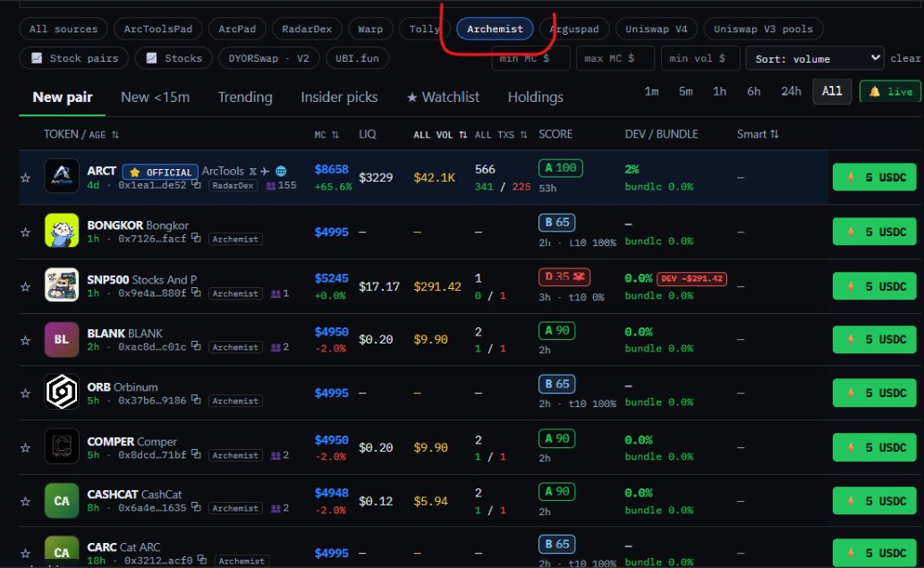Open the Sort: volume dropdown
This screenshot has width=924, height=568.
814,58
